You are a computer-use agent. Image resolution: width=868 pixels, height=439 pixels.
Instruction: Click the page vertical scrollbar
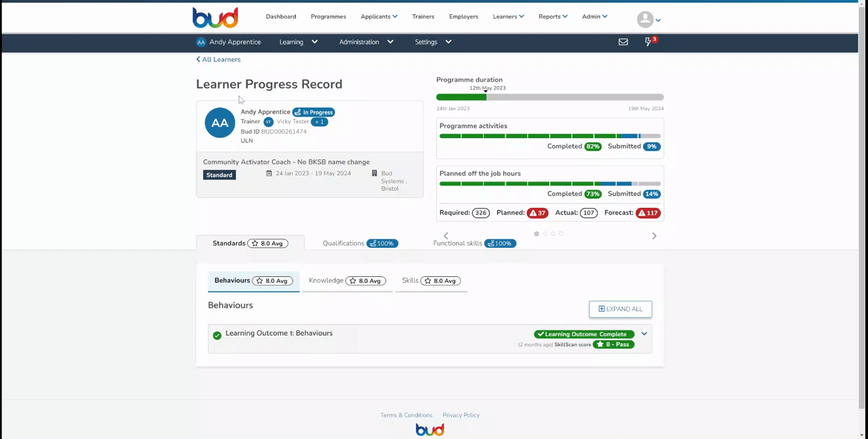point(862,207)
